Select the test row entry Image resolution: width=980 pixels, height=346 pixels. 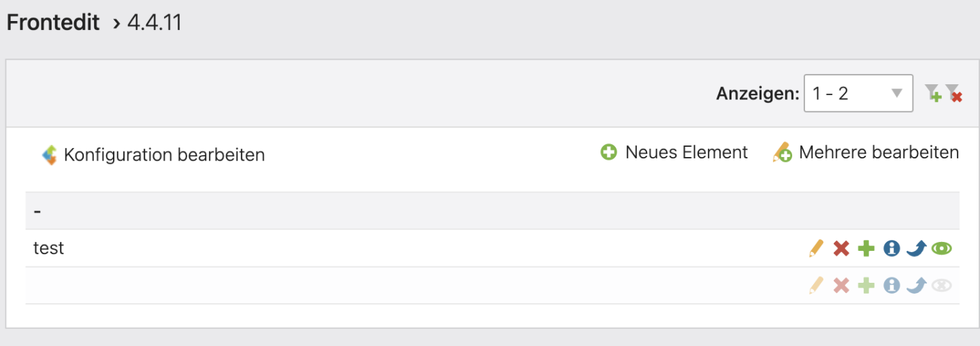(49, 248)
